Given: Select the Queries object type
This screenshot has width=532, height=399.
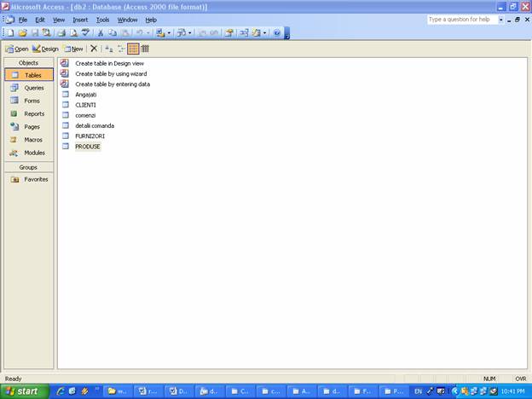Looking at the screenshot, I should pos(29,88).
